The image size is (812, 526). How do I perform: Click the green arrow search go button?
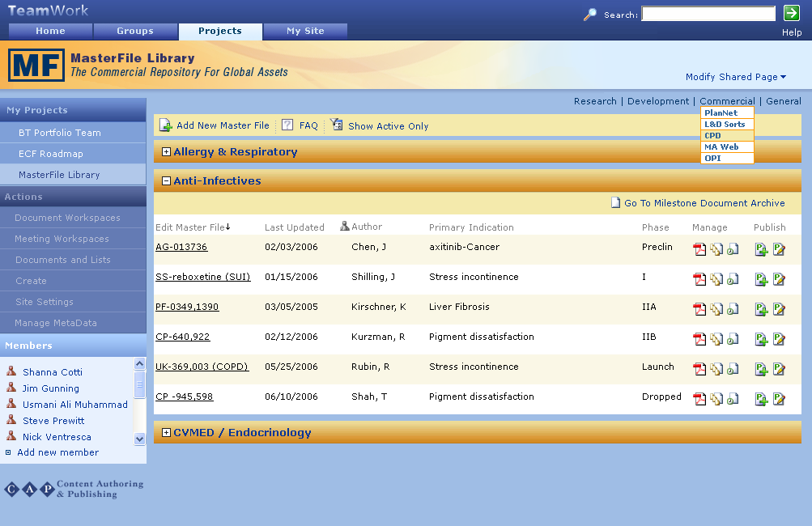tap(791, 13)
